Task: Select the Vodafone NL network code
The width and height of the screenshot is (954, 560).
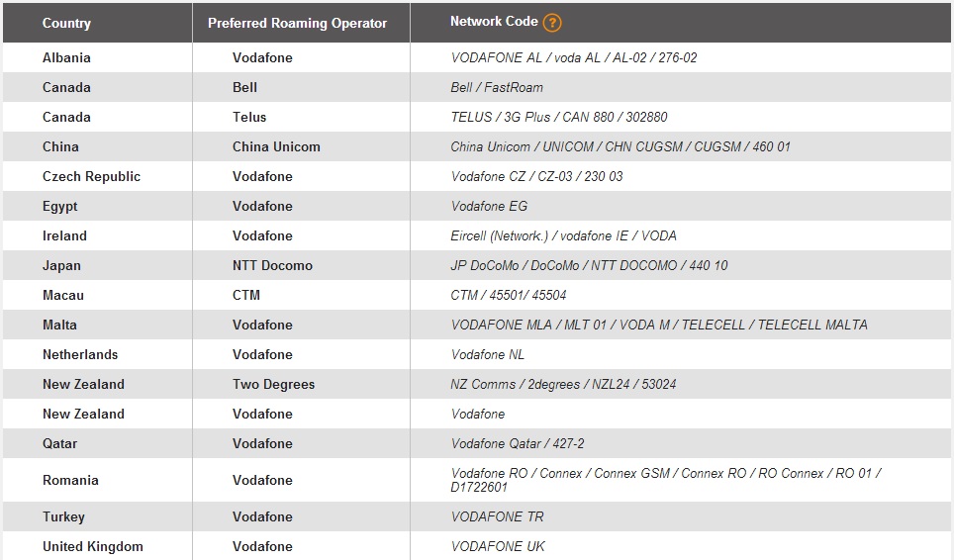Action: 487,354
